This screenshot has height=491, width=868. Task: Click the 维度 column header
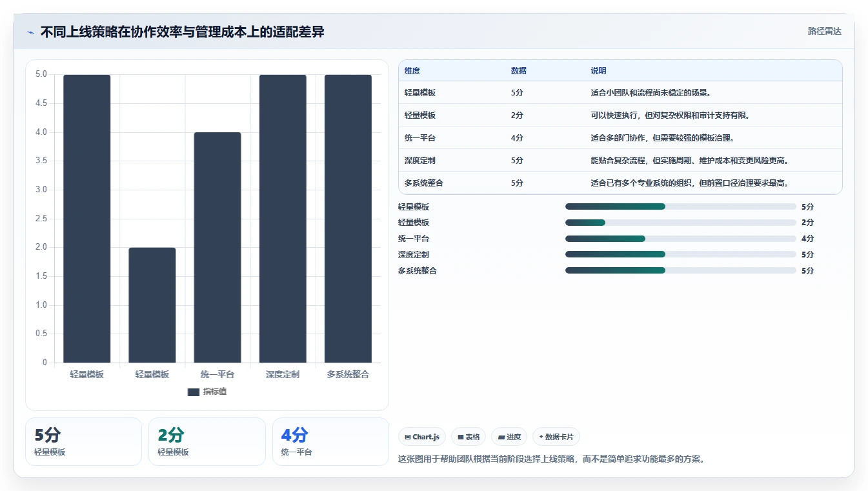click(412, 71)
